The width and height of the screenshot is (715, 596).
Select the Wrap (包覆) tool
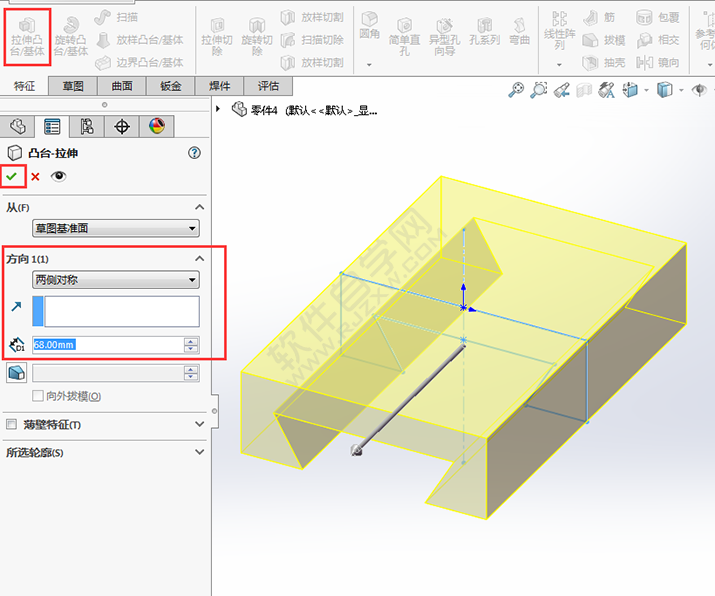658,18
